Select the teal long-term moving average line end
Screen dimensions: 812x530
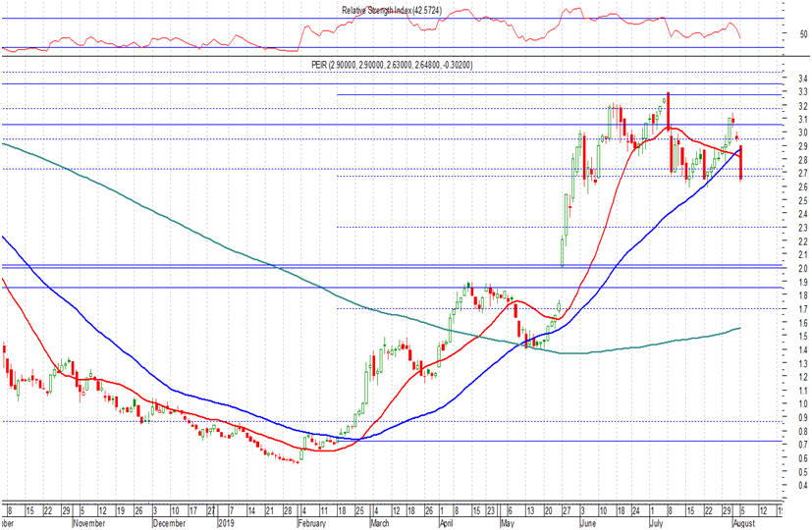(741, 328)
